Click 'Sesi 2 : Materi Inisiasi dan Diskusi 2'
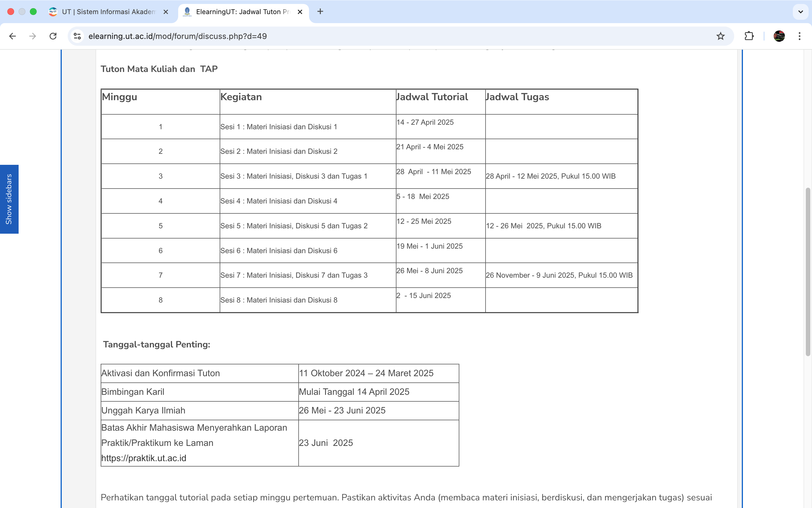The height and width of the screenshot is (508, 812). pyautogui.click(x=279, y=151)
